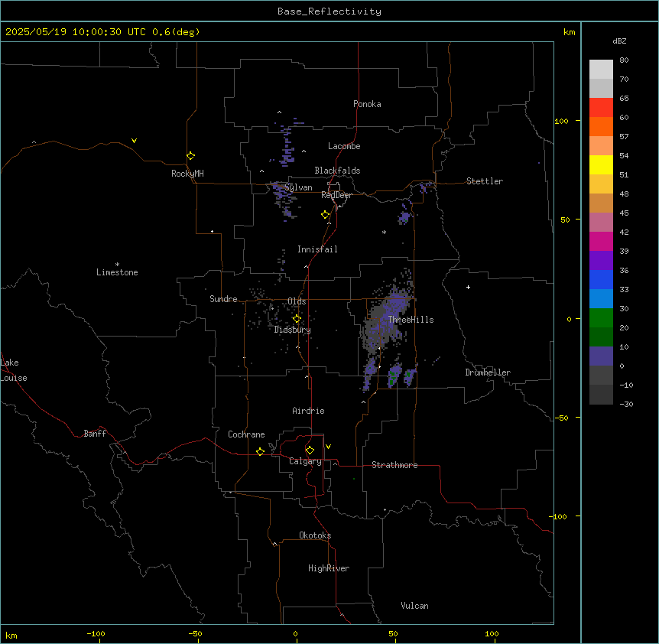Viewport: 659px width, 644px height.
Task: Click the Lake Louise label
Action: pos(13,370)
